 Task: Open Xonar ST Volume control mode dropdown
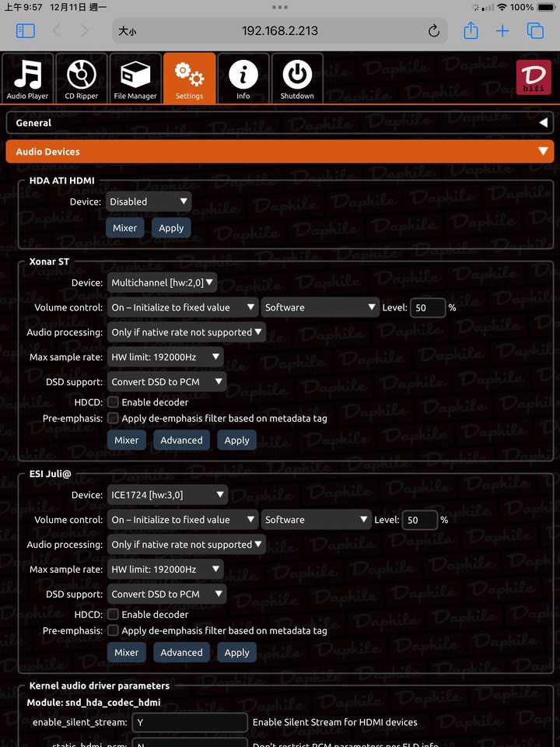[x=183, y=307]
